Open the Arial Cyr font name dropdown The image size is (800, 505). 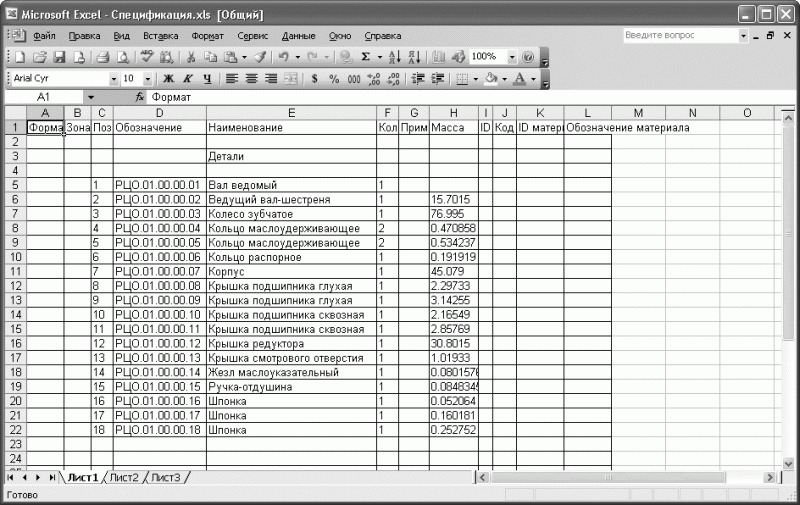pyautogui.click(x=113, y=79)
